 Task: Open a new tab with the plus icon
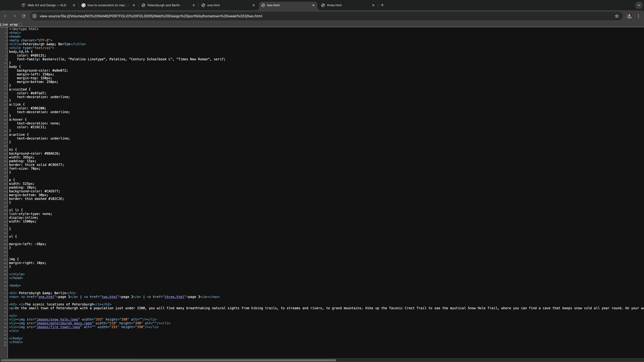(382, 5)
